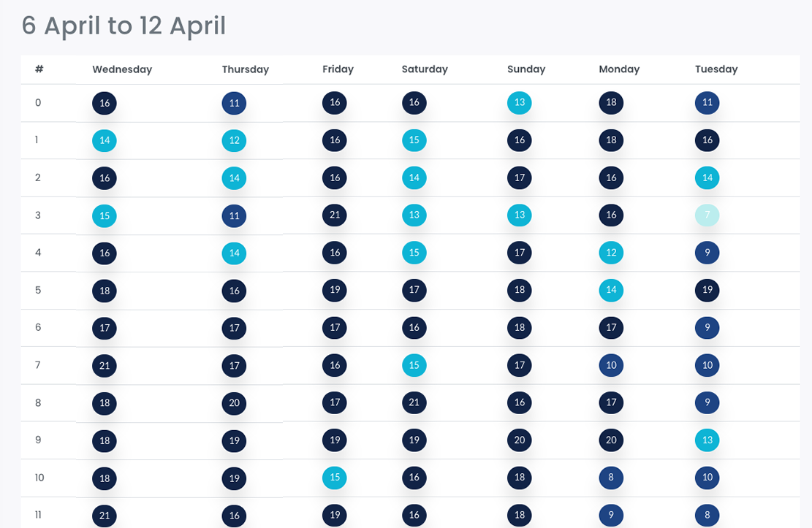Select Sunday's 13 badge in row 0
This screenshot has height=528, width=812.
[x=520, y=102]
